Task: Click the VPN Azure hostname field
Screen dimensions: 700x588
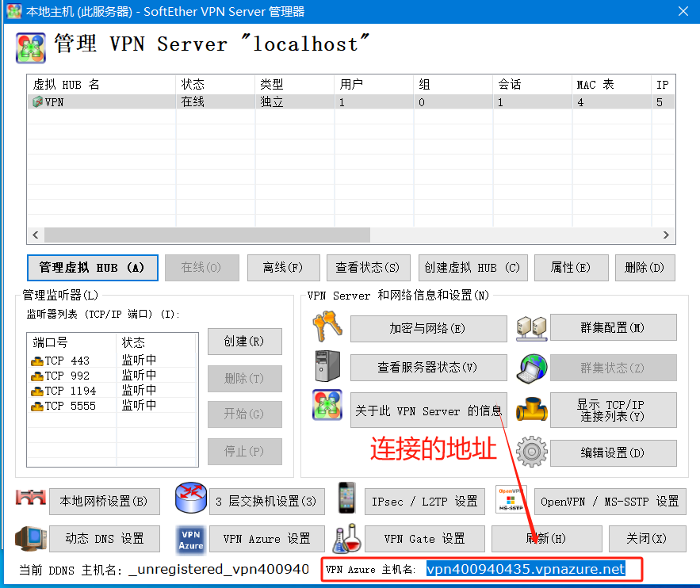Action: coord(526,569)
